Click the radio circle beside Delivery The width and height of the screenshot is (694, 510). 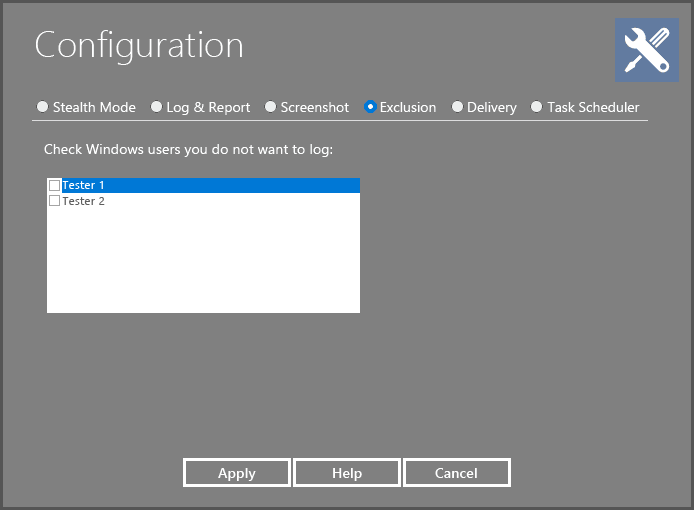tap(457, 107)
